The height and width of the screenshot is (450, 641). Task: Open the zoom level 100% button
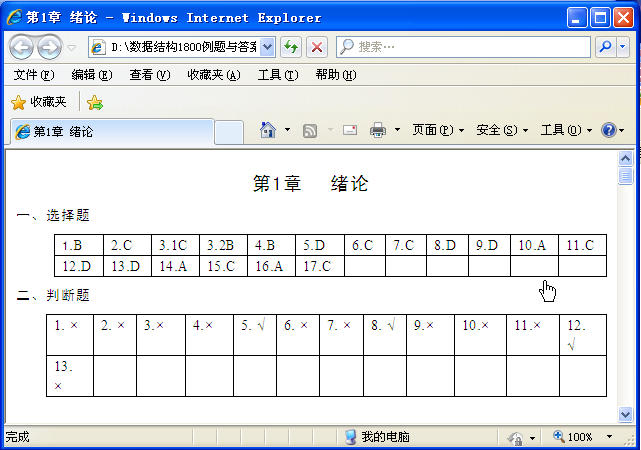tap(573, 437)
